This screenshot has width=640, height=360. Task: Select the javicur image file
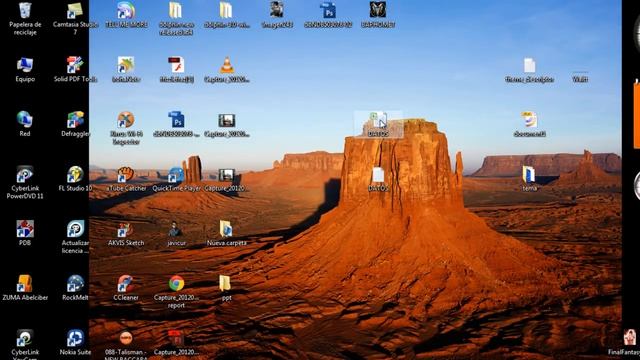[x=176, y=229]
